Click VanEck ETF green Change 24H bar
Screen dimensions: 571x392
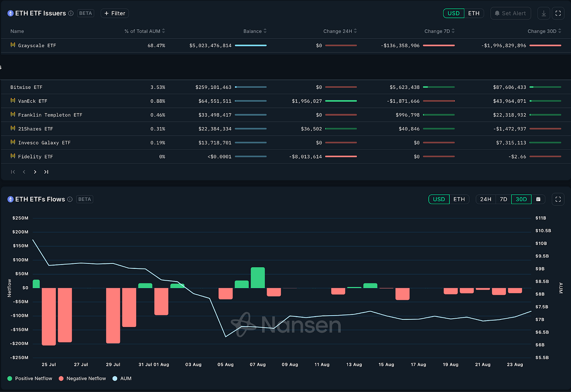coord(341,101)
